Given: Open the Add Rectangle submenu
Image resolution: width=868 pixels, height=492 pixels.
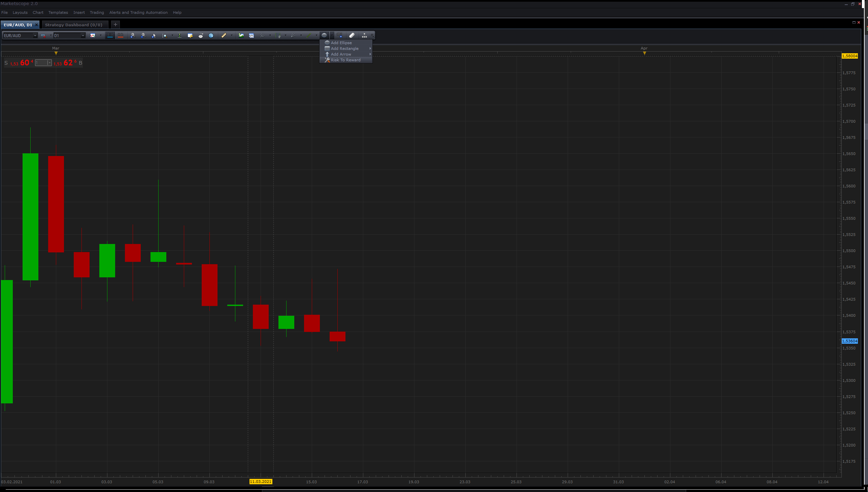Looking at the screenshot, I should 346,49.
